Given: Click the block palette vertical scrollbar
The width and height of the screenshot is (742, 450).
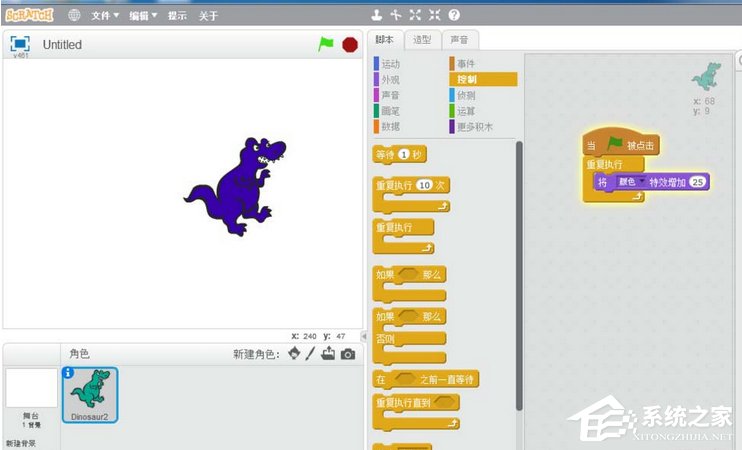Looking at the screenshot, I should (x=519, y=276).
